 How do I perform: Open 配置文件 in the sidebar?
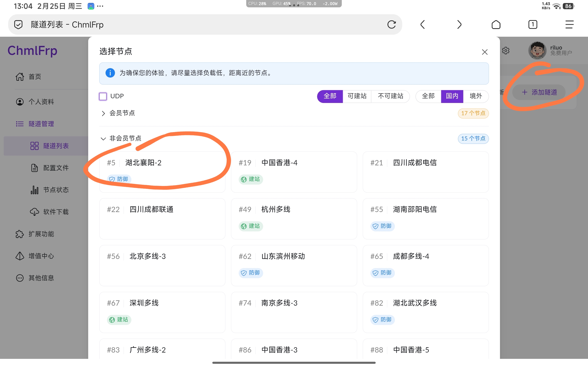click(x=56, y=168)
